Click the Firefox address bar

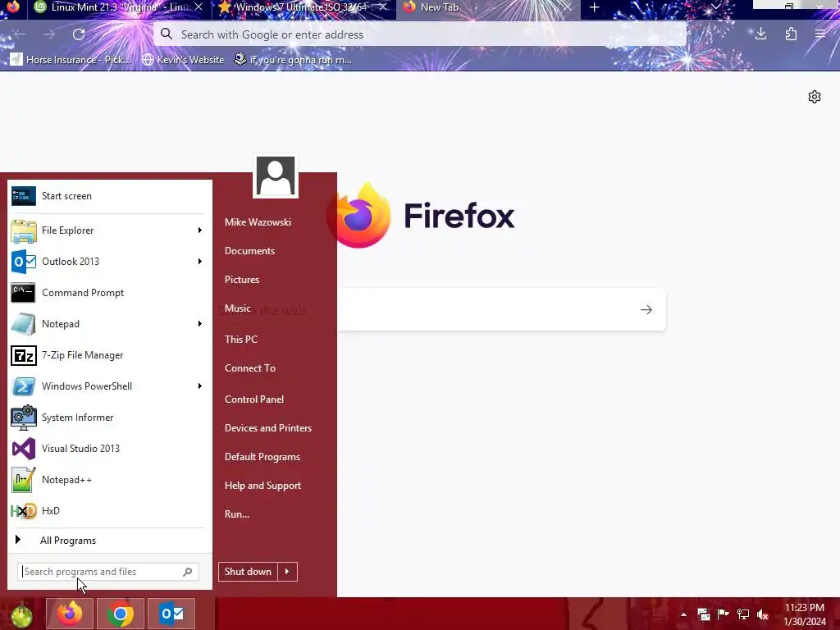pyautogui.click(x=420, y=34)
